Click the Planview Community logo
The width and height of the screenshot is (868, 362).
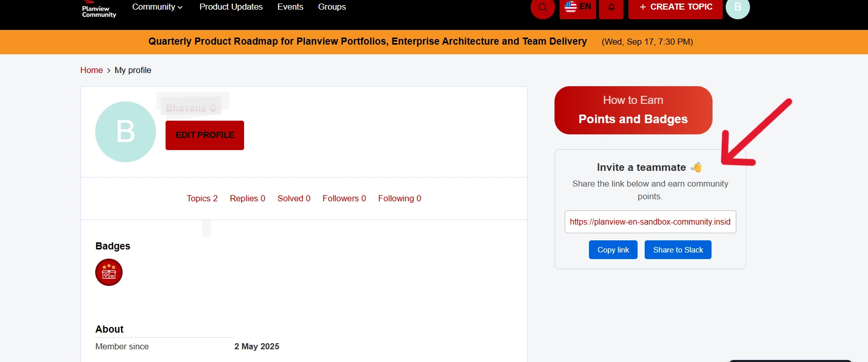(x=99, y=10)
